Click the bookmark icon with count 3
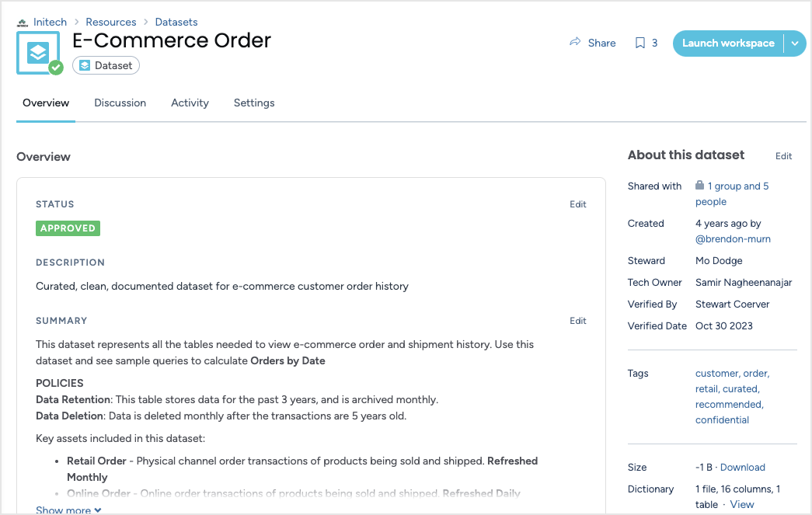812x515 pixels. (640, 43)
